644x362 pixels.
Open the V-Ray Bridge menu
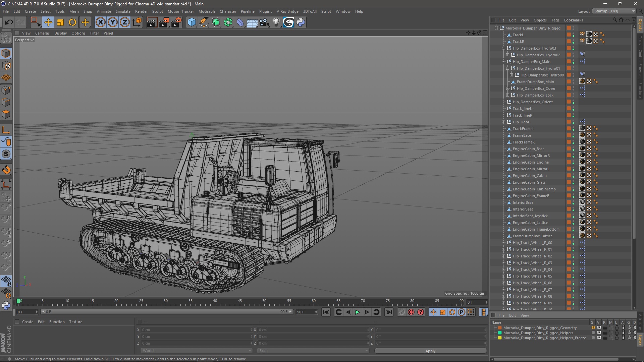click(287, 11)
